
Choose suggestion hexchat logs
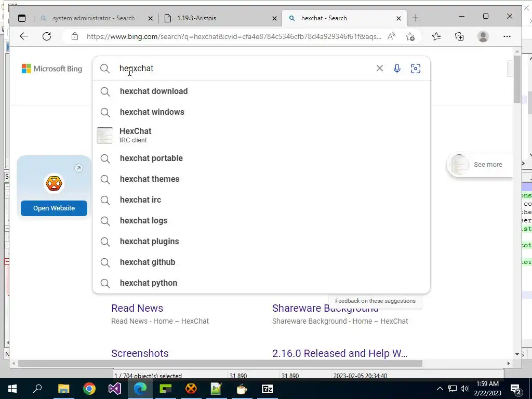261,220
